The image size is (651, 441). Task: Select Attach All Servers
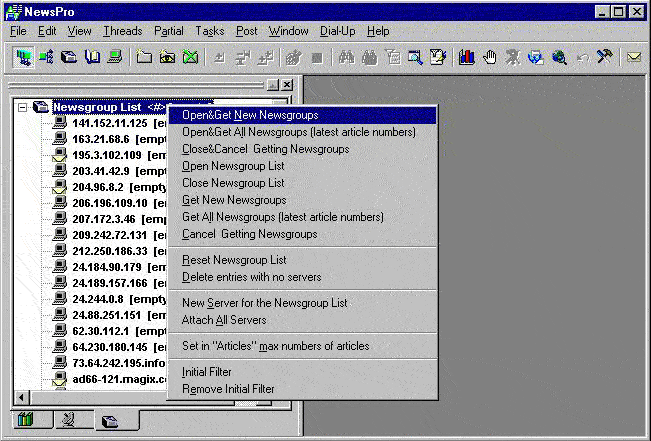(x=303, y=320)
